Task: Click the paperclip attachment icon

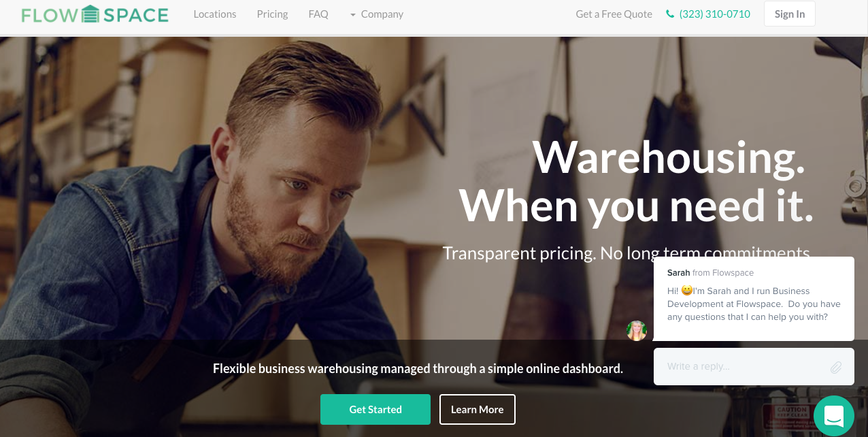Action: (836, 368)
